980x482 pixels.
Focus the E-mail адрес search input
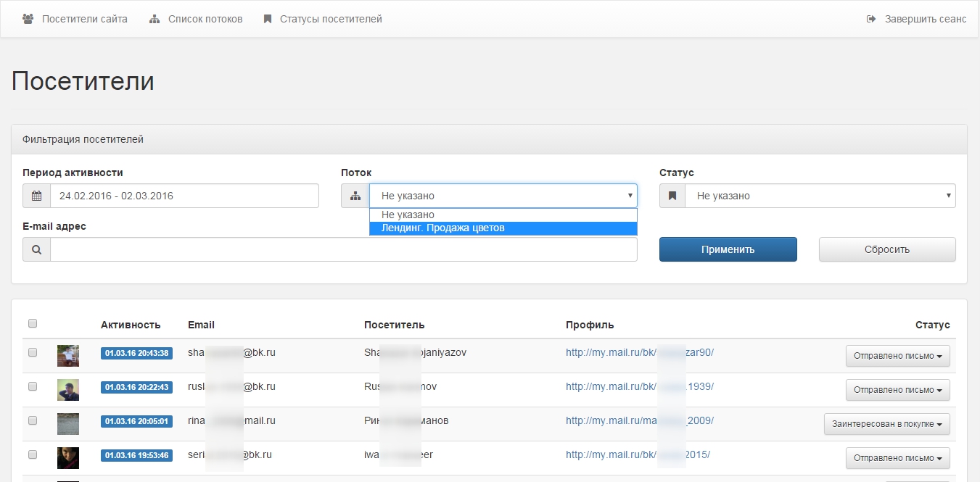(x=343, y=249)
